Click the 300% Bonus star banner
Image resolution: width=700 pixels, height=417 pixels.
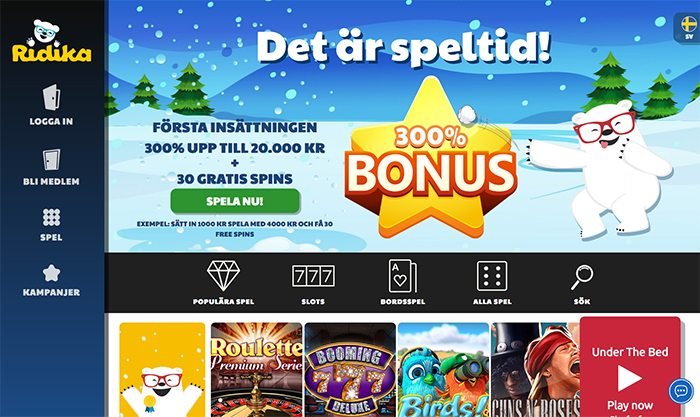(x=431, y=158)
